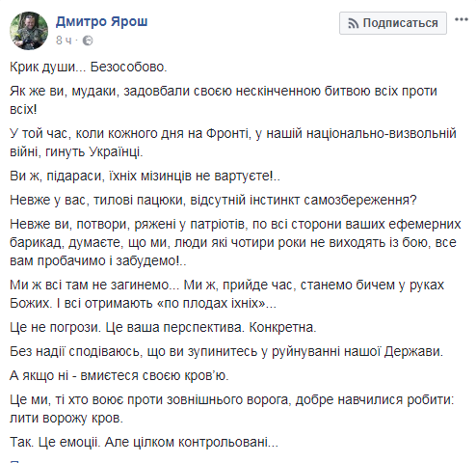Open the post's '8 ч' timestamp link
Viewport: 476px width, 463px height.
64,41
